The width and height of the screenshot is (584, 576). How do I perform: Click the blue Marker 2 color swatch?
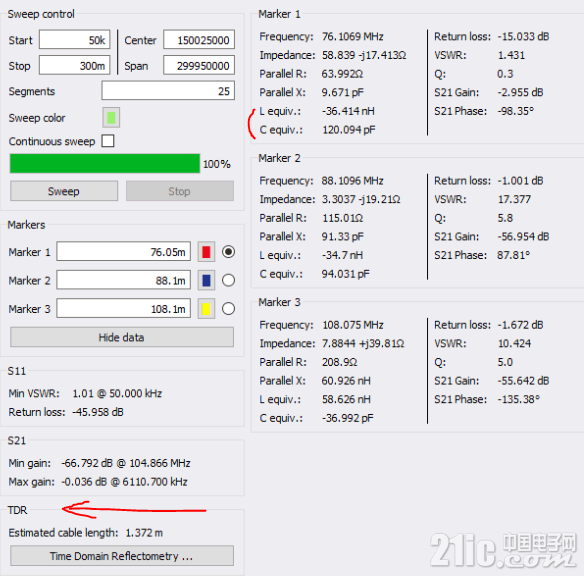206,280
